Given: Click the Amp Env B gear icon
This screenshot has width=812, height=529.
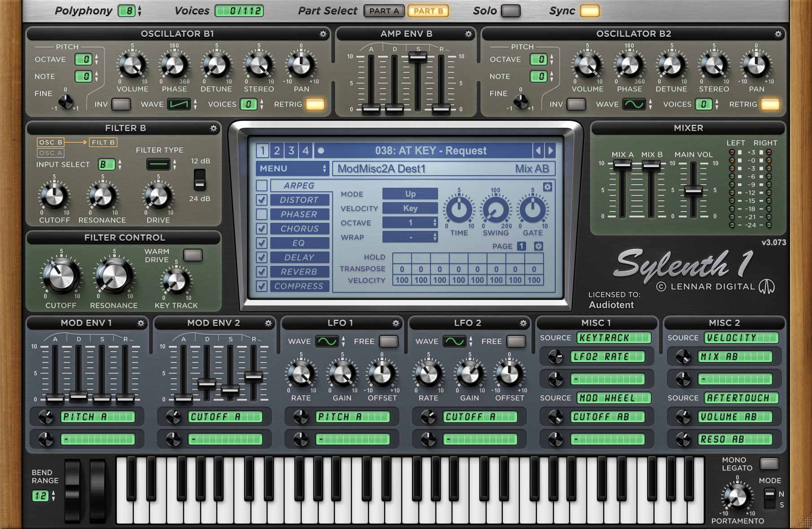Looking at the screenshot, I should (468, 34).
